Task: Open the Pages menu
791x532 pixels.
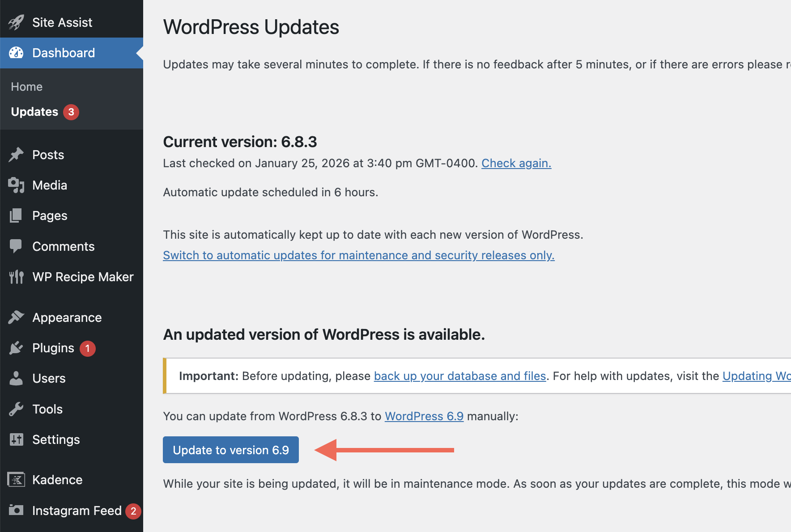Action: (x=72, y=215)
